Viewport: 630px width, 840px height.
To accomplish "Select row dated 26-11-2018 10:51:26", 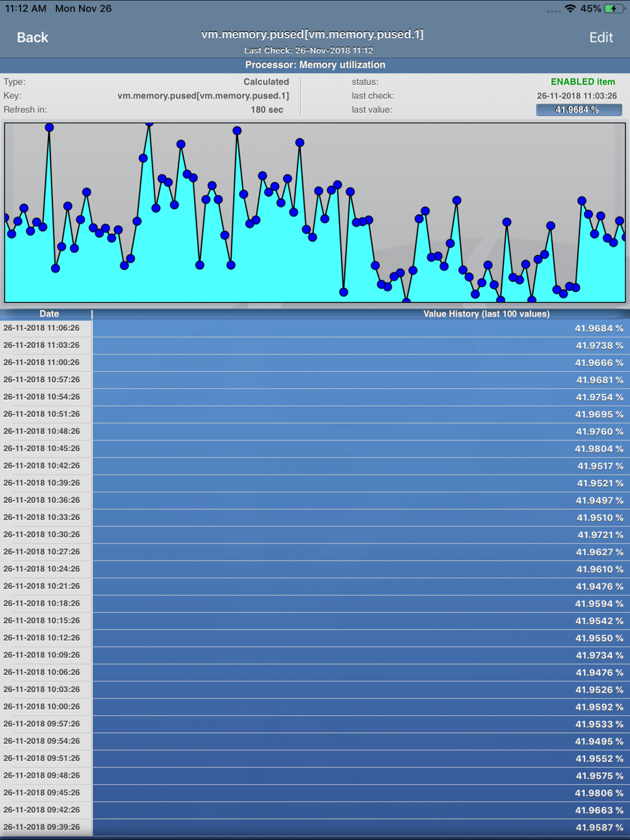I will point(315,414).
